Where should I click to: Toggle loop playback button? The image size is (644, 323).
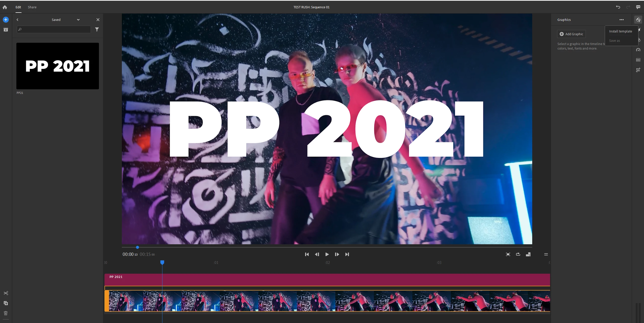pos(518,254)
